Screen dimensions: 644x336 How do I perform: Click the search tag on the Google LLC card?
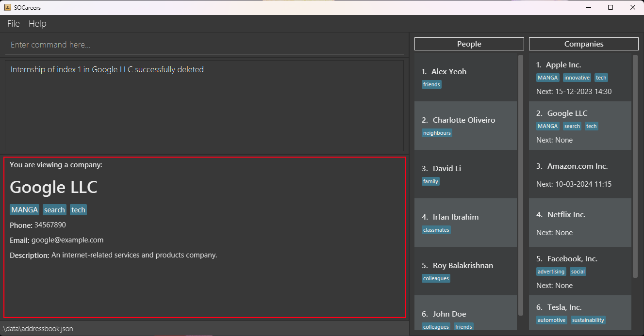[572, 126]
